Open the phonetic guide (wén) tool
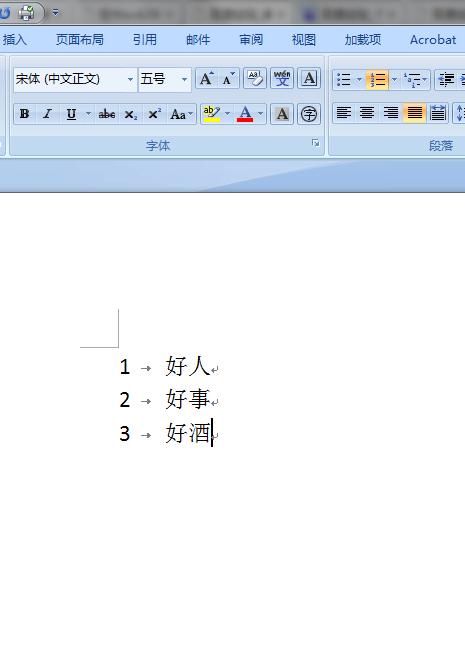 click(282, 78)
